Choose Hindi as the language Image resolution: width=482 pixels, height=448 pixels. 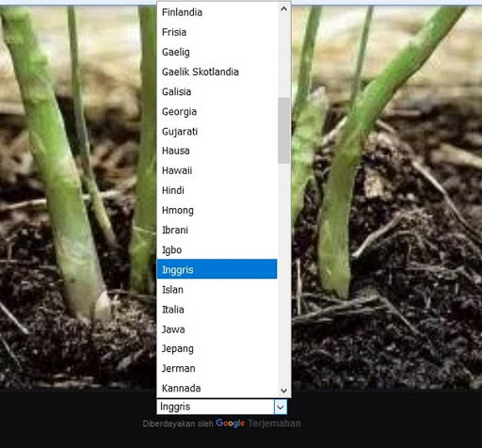coord(217,190)
